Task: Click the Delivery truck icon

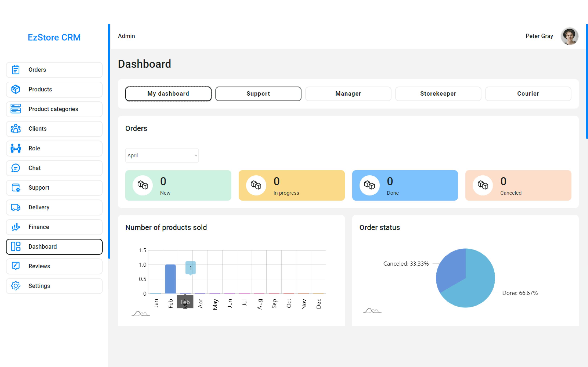Action: [16, 207]
